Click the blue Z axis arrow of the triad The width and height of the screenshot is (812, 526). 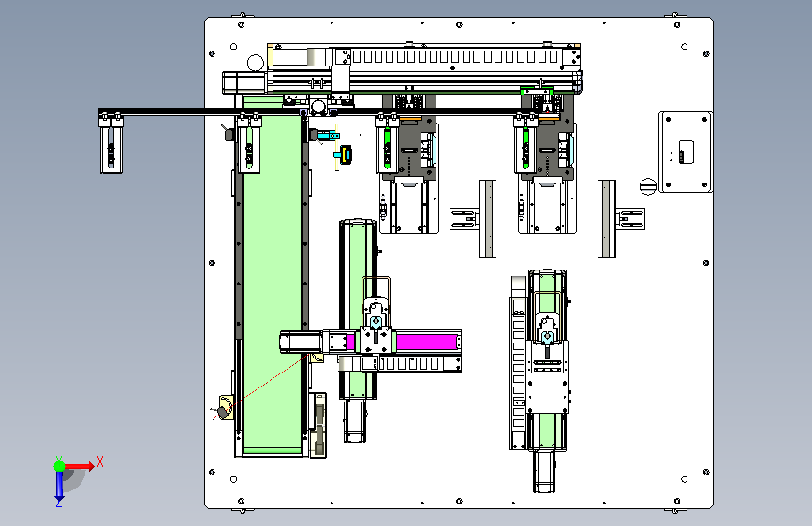[59, 486]
